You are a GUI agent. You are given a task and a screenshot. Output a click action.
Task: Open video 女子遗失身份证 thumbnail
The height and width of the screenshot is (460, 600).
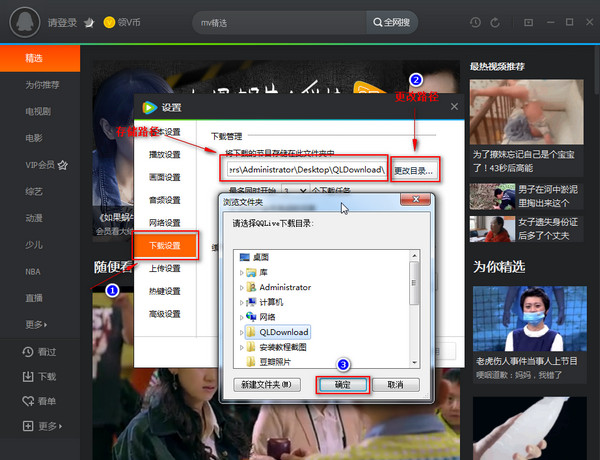point(492,229)
